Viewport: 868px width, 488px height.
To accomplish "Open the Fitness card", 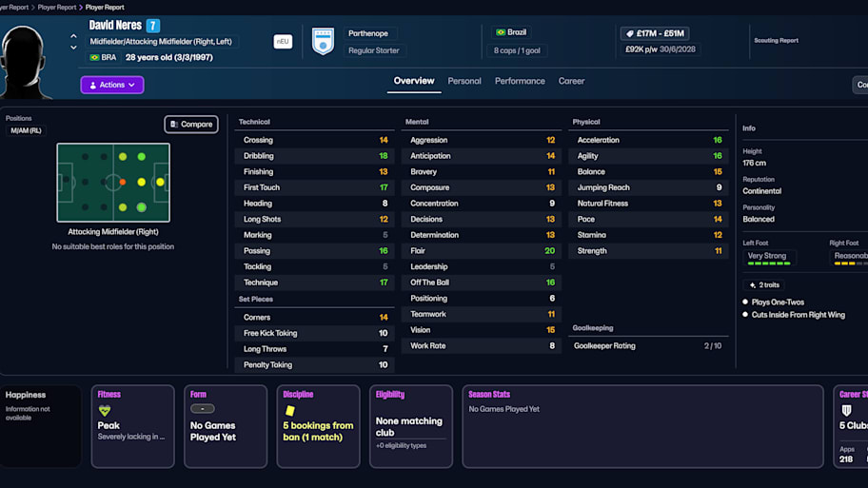I will 133,426.
